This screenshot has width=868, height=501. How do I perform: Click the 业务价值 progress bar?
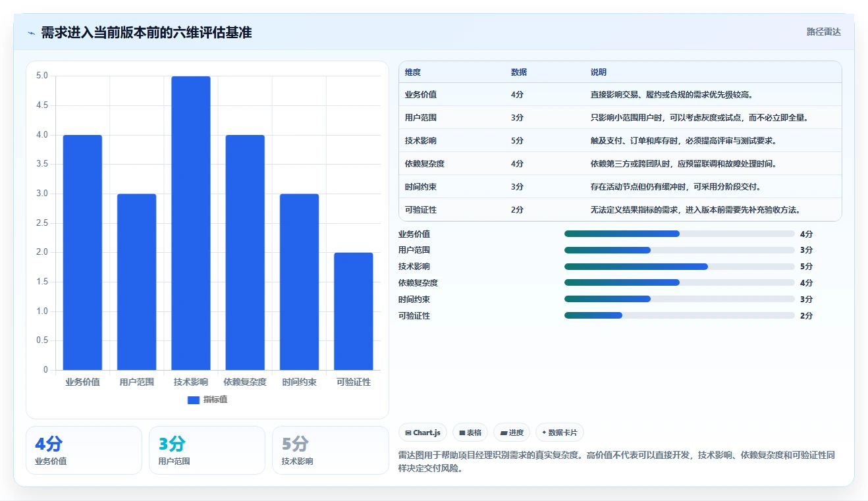click(679, 234)
